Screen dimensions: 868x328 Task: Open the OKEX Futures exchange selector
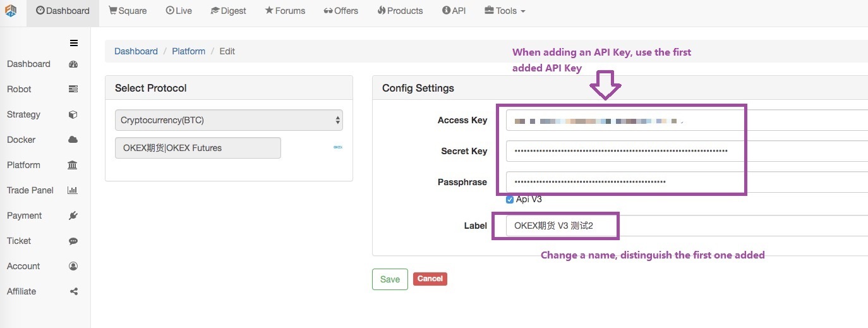pos(198,148)
